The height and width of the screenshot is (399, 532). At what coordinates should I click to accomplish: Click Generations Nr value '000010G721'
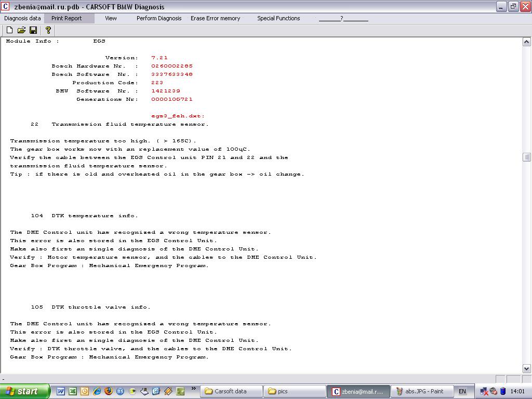171,99
